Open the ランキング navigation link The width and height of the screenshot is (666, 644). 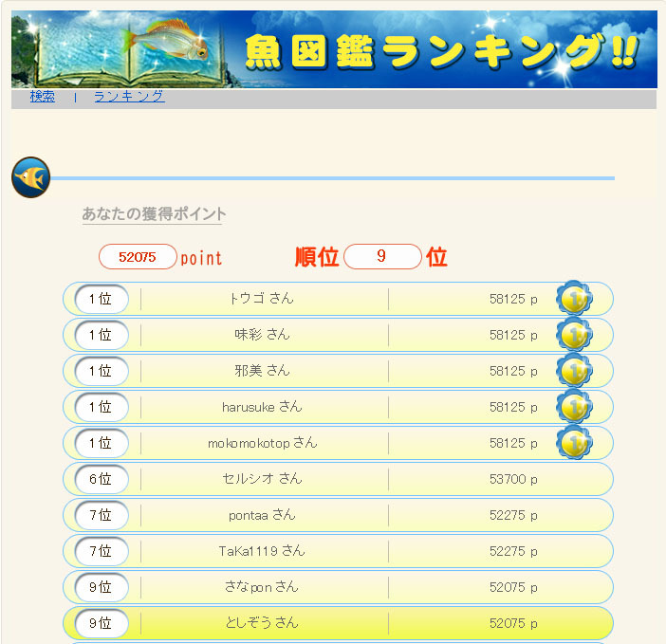coord(129,97)
